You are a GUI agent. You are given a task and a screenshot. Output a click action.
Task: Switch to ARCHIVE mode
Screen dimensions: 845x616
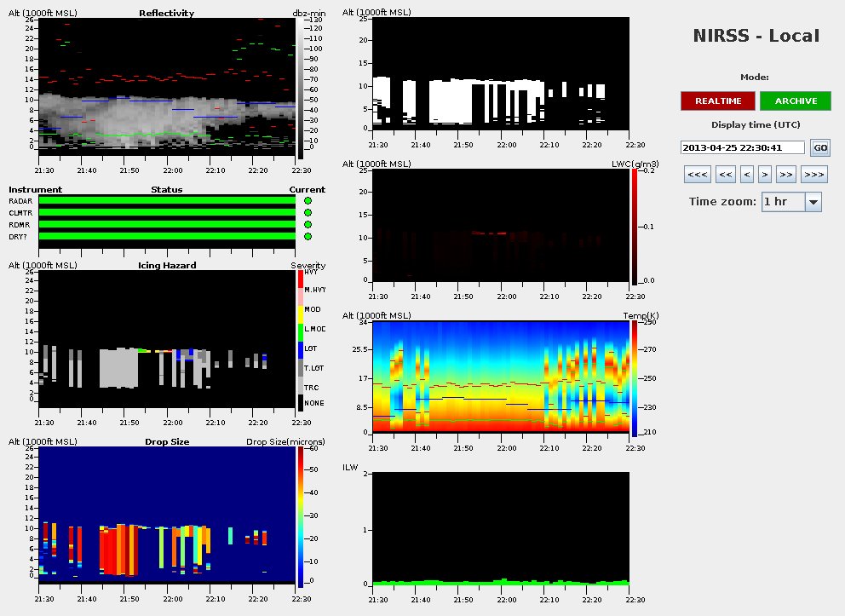click(795, 101)
